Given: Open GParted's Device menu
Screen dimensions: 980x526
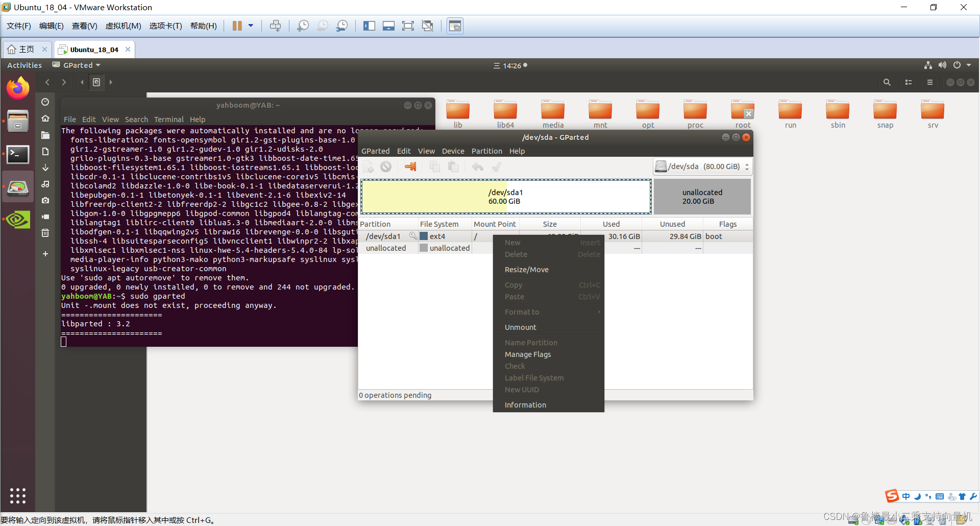Looking at the screenshot, I should point(453,151).
